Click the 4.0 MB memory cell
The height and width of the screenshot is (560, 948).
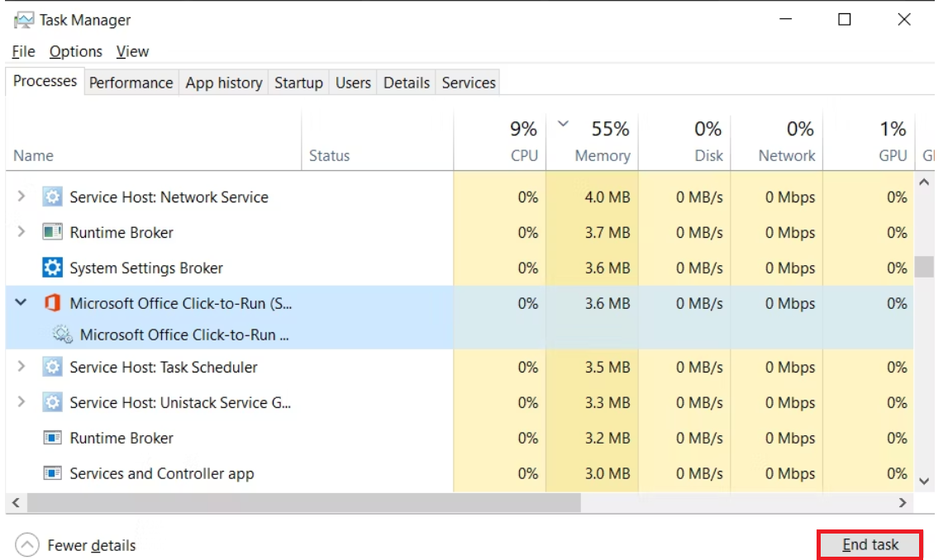pyautogui.click(x=593, y=197)
